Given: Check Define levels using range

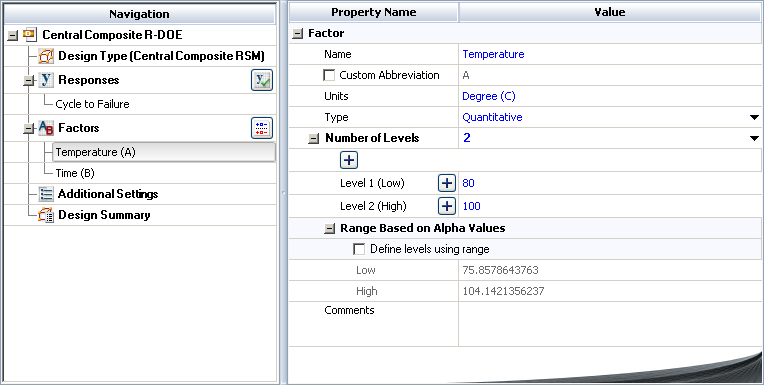Looking at the screenshot, I should (359, 249).
